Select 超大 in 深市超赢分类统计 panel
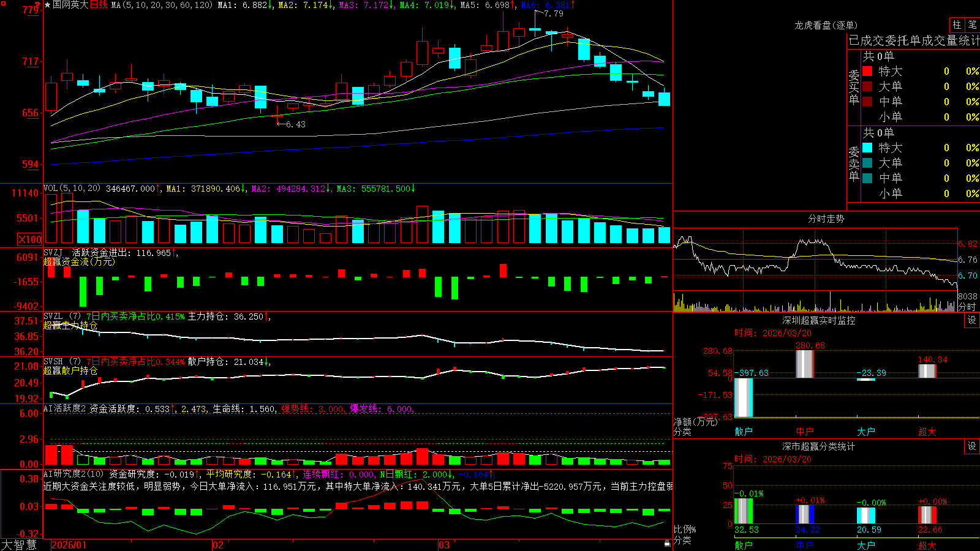This screenshot has height=551, width=980. click(927, 545)
